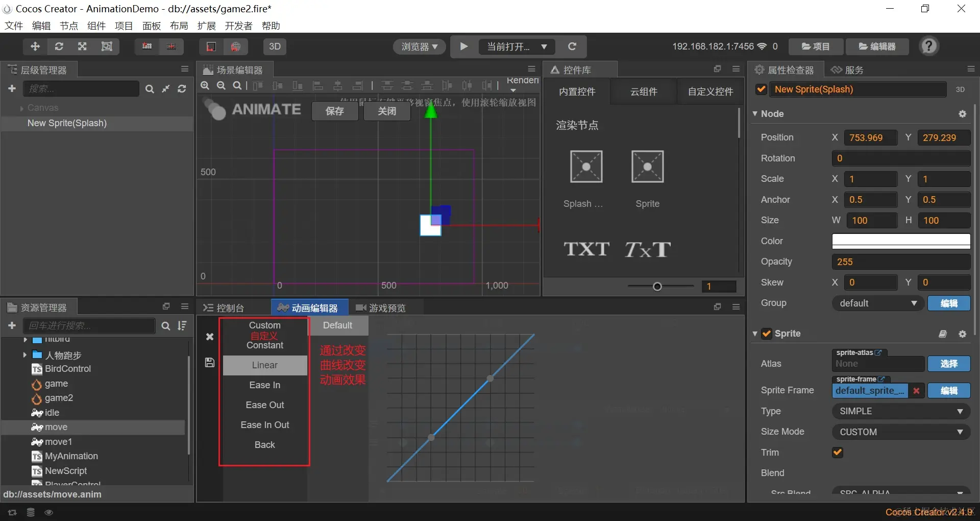Select the Ease In Out curve preset

point(265,425)
